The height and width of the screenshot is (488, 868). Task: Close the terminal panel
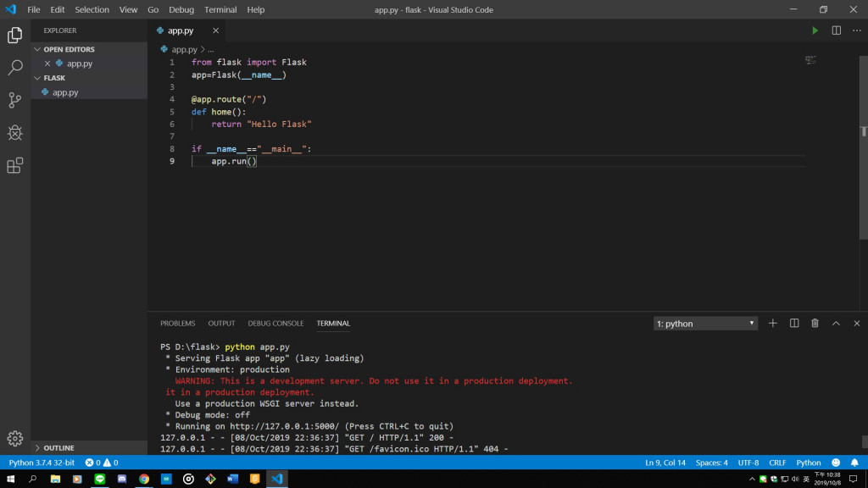click(856, 323)
